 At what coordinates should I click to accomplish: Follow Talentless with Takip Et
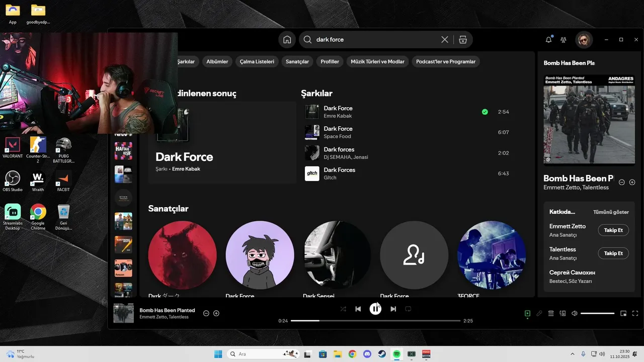[613, 253]
